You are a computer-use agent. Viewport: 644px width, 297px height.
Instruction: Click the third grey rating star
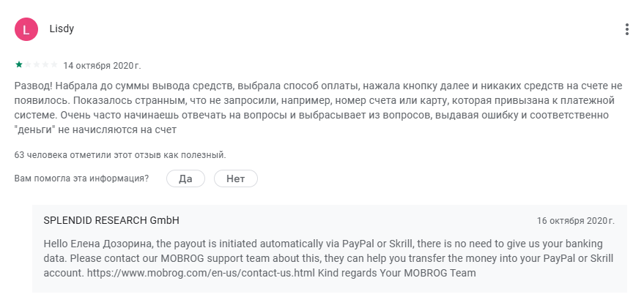[x=37, y=64]
